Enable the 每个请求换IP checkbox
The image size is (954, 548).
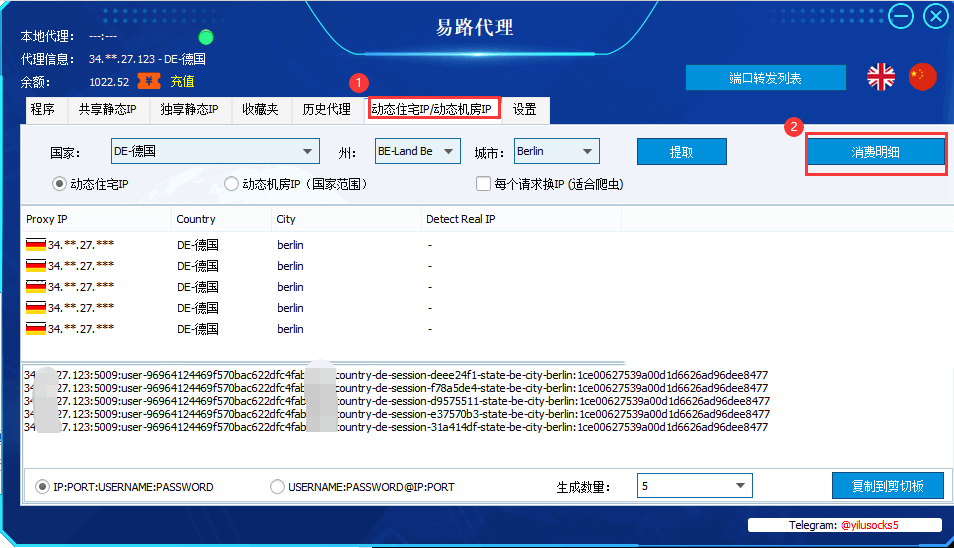(483, 184)
